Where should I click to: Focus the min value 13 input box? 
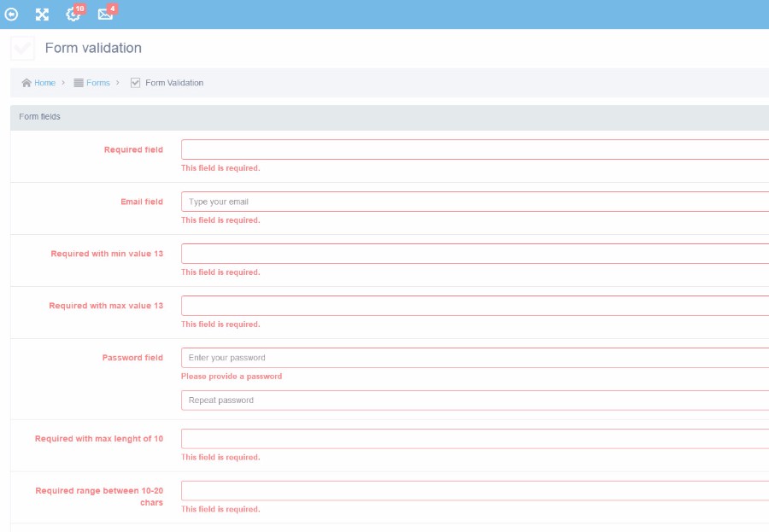pyautogui.click(x=474, y=254)
